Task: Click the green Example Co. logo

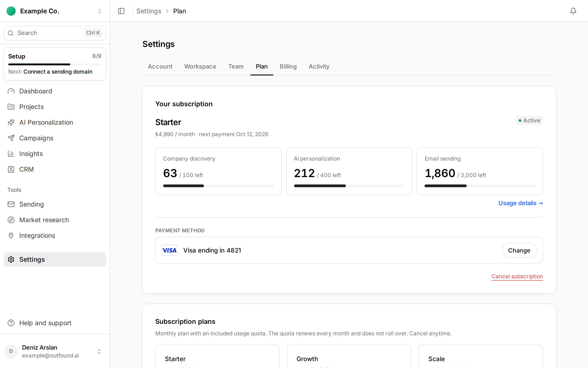Action: pyautogui.click(x=11, y=11)
